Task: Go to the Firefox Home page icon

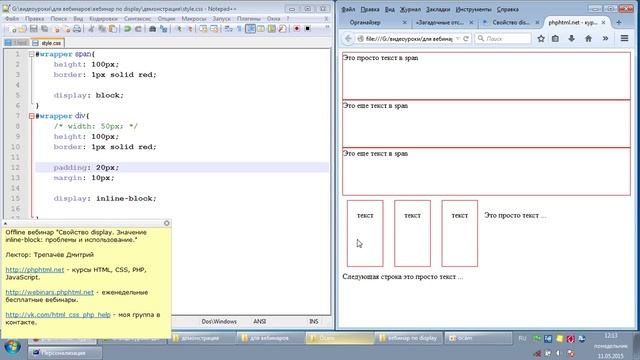Action: pos(588,38)
